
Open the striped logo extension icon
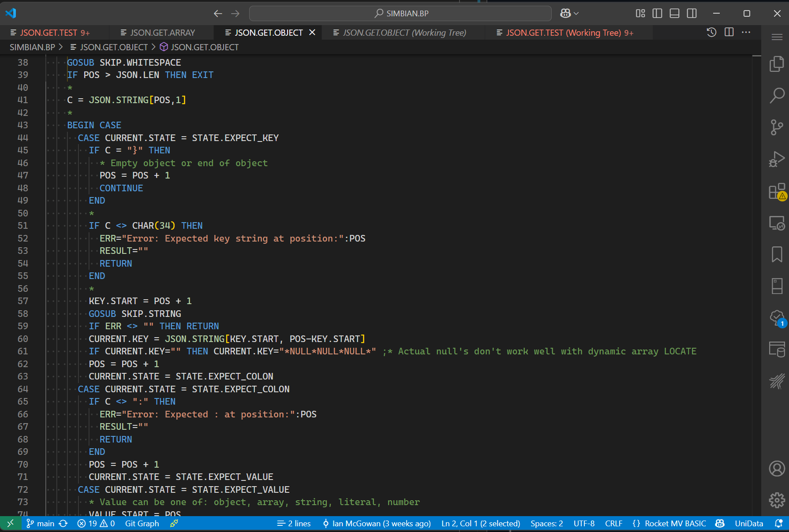pos(777,381)
